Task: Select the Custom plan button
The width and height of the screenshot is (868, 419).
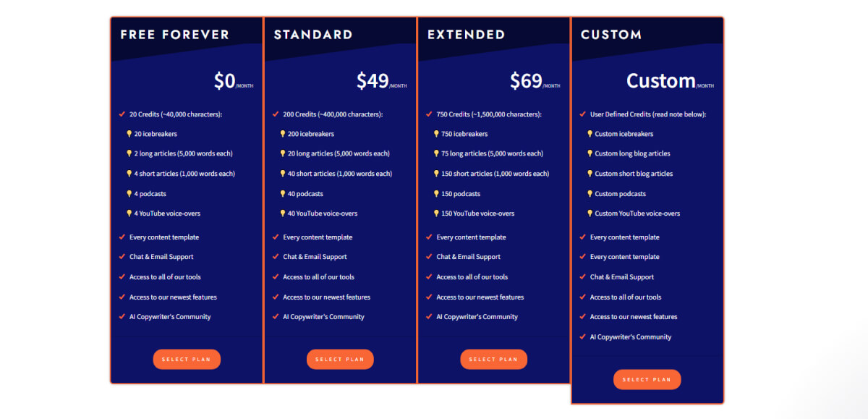Action: pyautogui.click(x=647, y=379)
